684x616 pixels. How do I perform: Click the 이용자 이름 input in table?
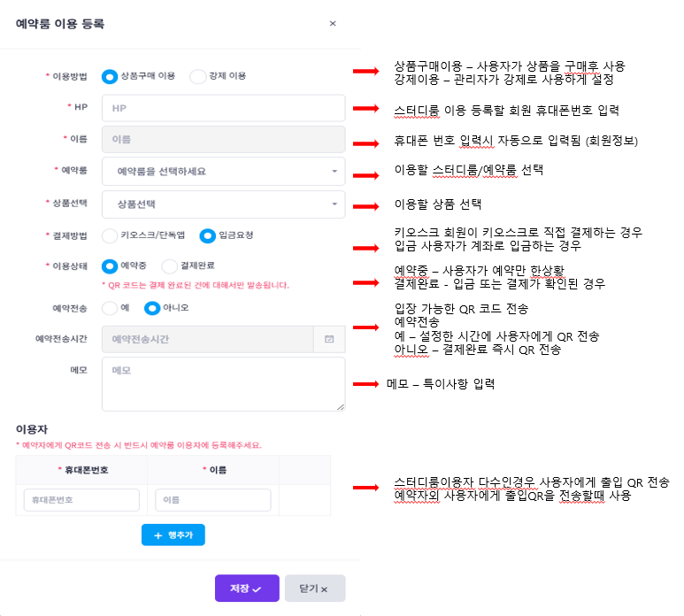click(x=212, y=500)
